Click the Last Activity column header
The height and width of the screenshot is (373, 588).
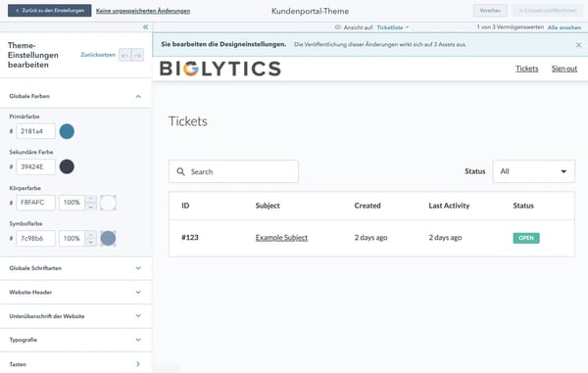[449, 206]
